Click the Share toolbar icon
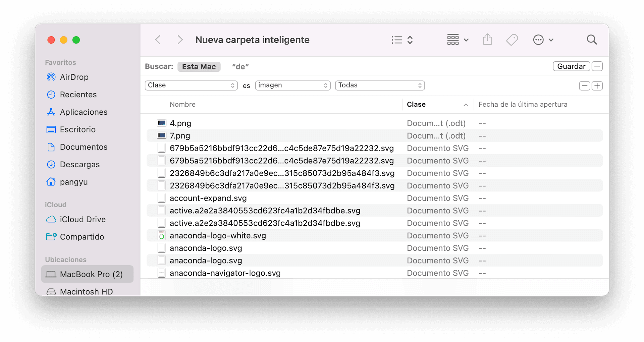This screenshot has width=644, height=342. coord(487,40)
